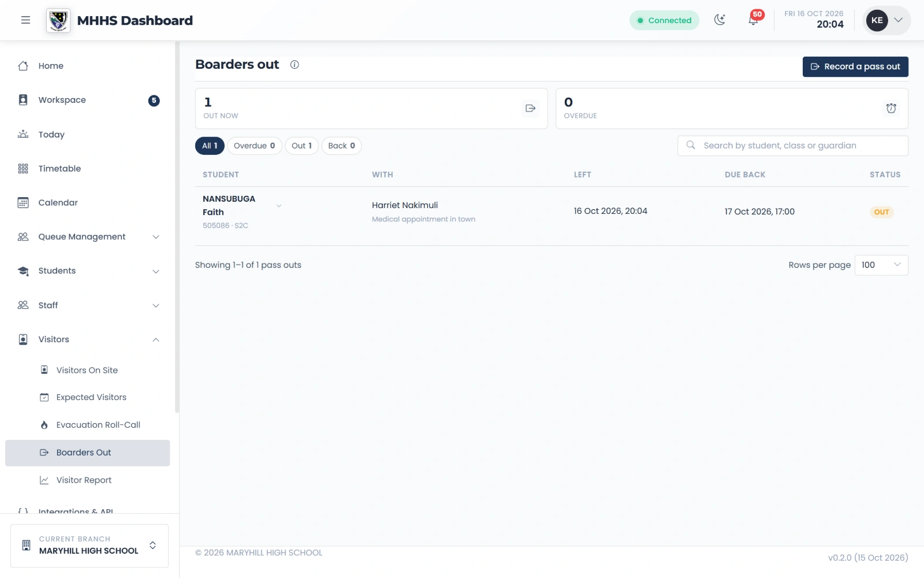This screenshot has height=578, width=924.
Task: Click the Out Now exit icon
Action: pos(530,108)
